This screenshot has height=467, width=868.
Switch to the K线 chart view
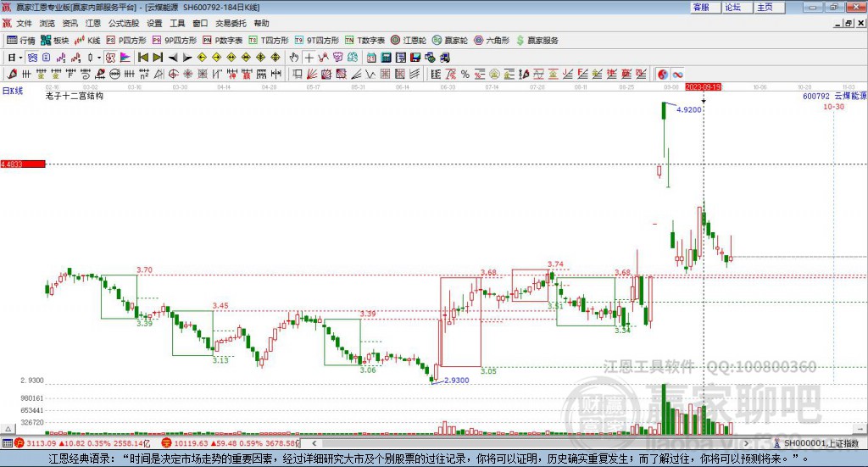point(87,41)
